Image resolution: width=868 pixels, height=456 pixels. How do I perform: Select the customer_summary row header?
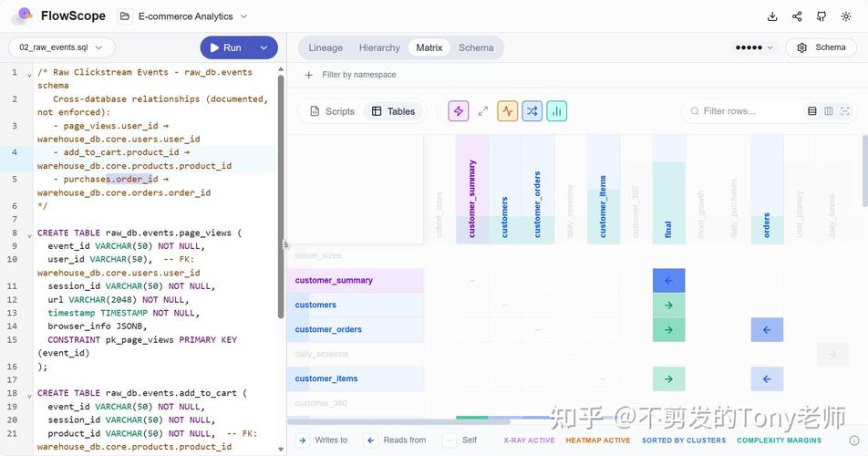(356, 281)
